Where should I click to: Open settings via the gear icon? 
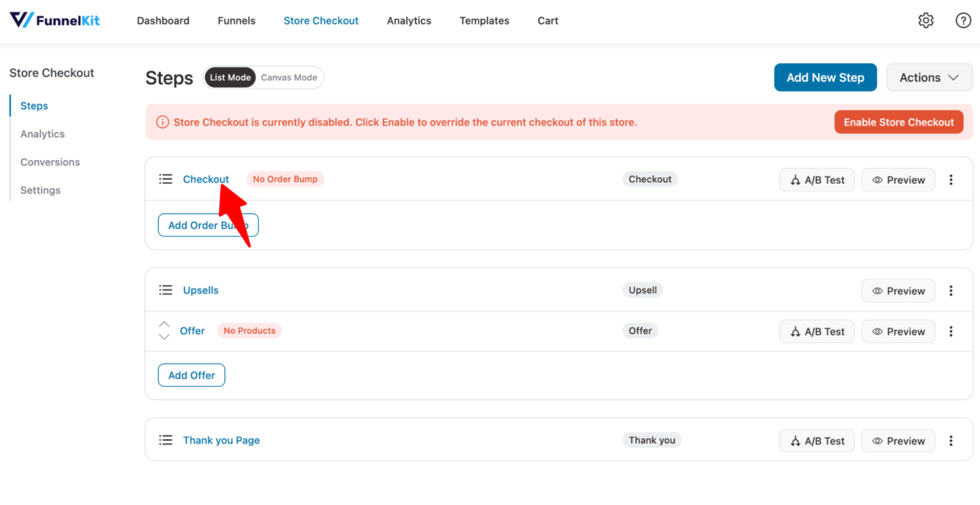point(926,20)
